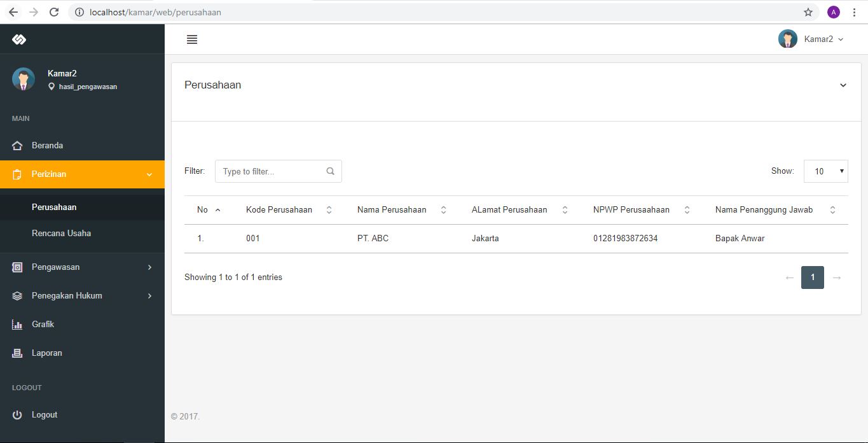
Task: Go to pagination page 1
Action: tap(812, 278)
